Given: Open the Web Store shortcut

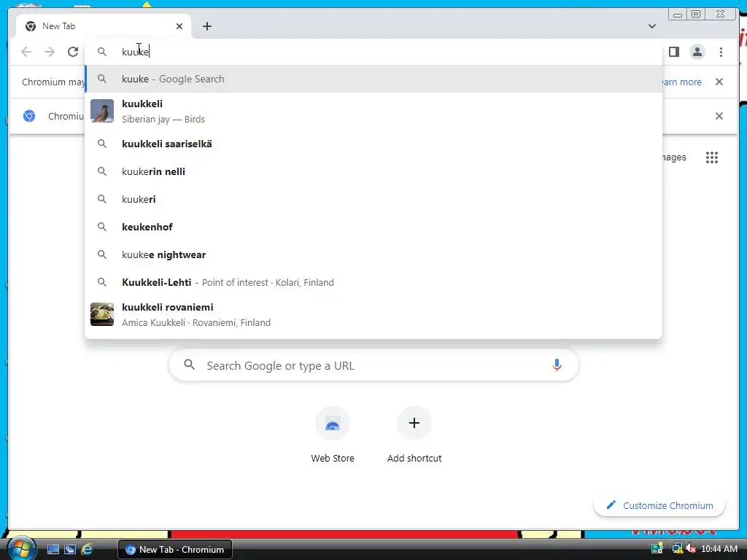Looking at the screenshot, I should 333,435.
